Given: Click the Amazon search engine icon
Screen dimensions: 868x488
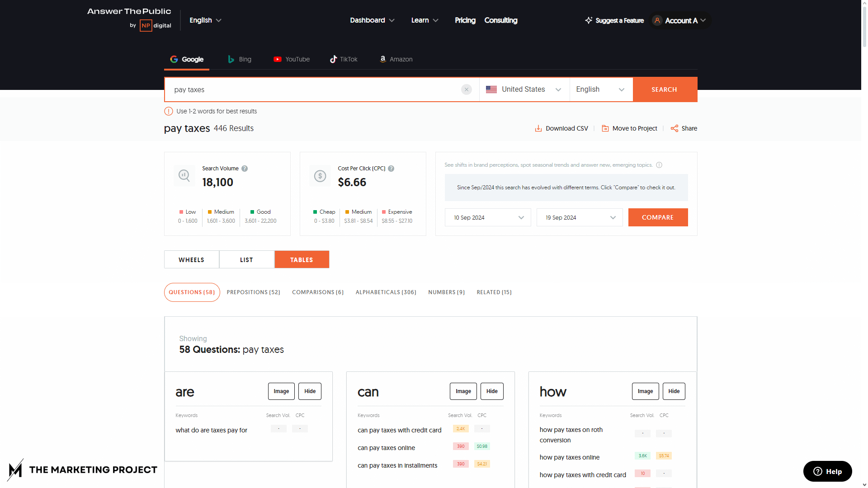Looking at the screenshot, I should (x=382, y=58).
